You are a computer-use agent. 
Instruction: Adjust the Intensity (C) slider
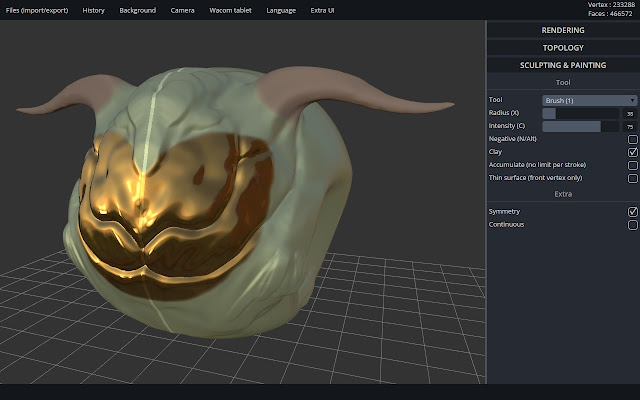pyautogui.click(x=580, y=127)
